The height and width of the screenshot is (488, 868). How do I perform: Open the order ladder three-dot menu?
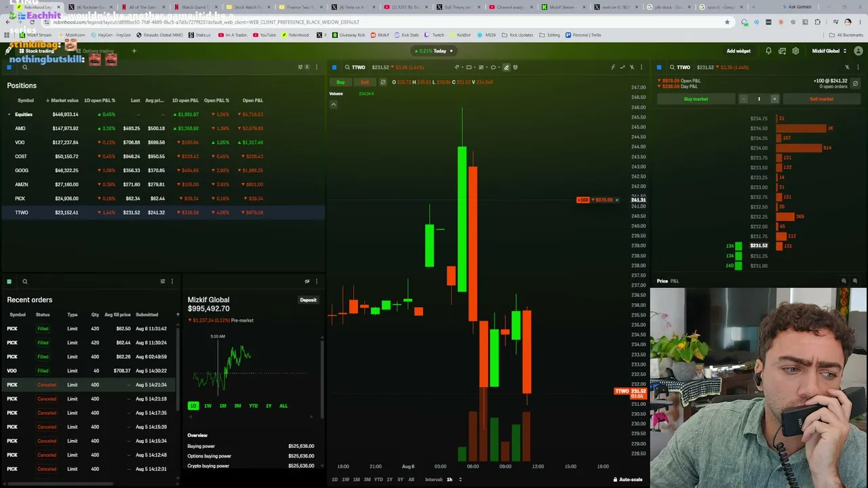pyautogui.click(x=857, y=67)
